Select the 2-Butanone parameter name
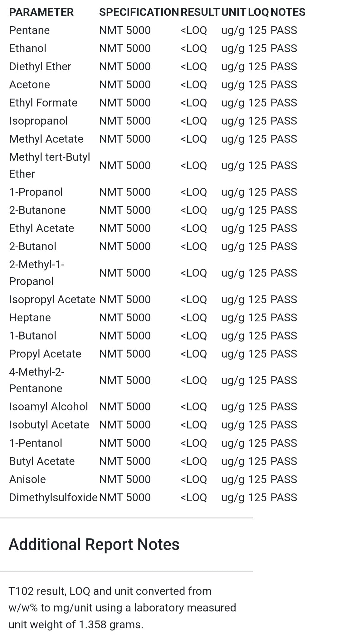The height and width of the screenshot is (644, 337). 37,210
